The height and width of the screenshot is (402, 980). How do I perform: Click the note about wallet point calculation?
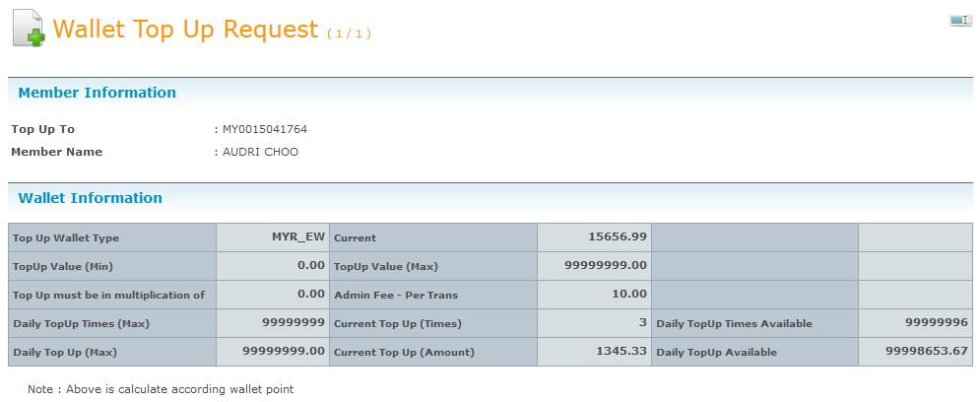click(x=161, y=389)
